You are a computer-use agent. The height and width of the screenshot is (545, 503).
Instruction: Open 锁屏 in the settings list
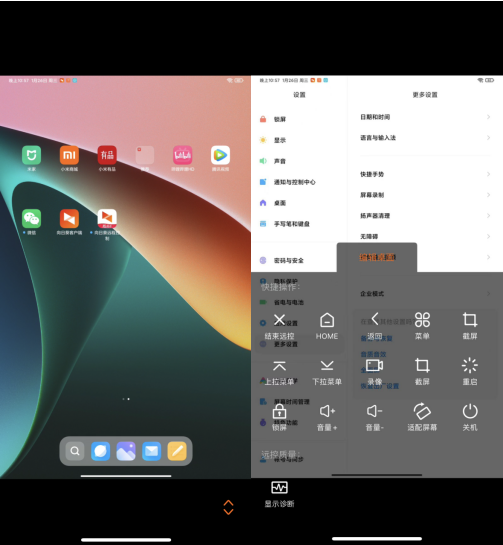299,119
